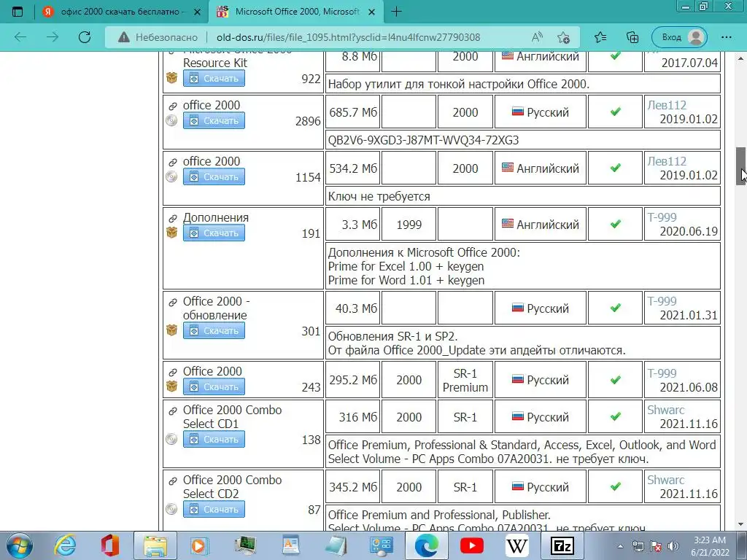This screenshot has height=560, width=747.
Task: Click Скачать for Office 2000 Combo Select CD2
Action: [214, 509]
